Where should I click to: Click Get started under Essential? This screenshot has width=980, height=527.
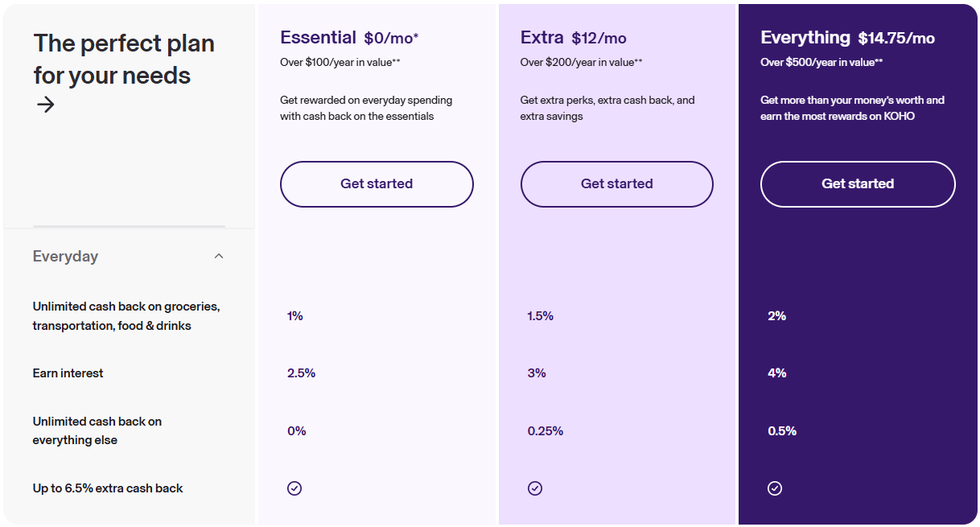coord(376,183)
